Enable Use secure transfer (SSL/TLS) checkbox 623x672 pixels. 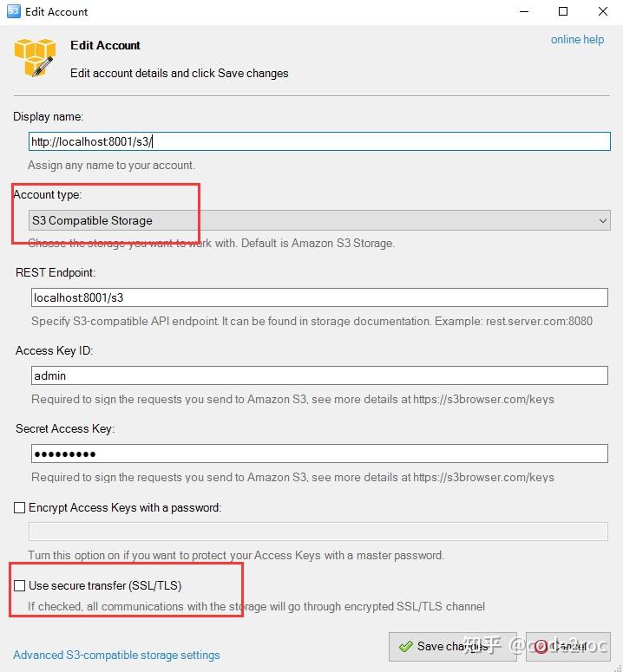pyautogui.click(x=20, y=585)
